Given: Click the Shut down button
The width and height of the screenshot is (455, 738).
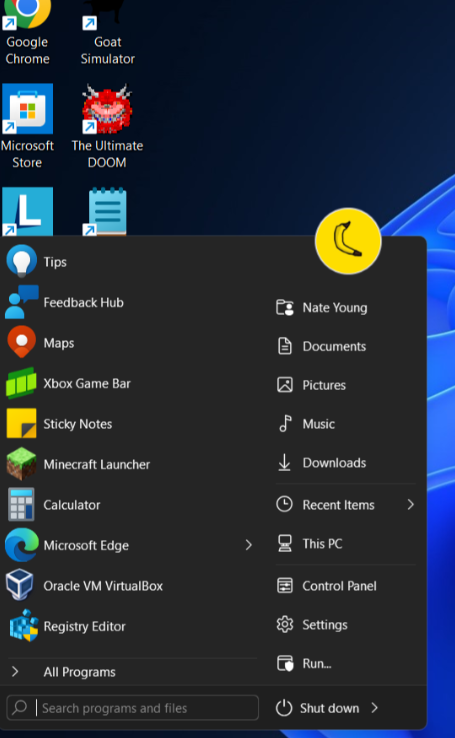Looking at the screenshot, I should (318, 708).
